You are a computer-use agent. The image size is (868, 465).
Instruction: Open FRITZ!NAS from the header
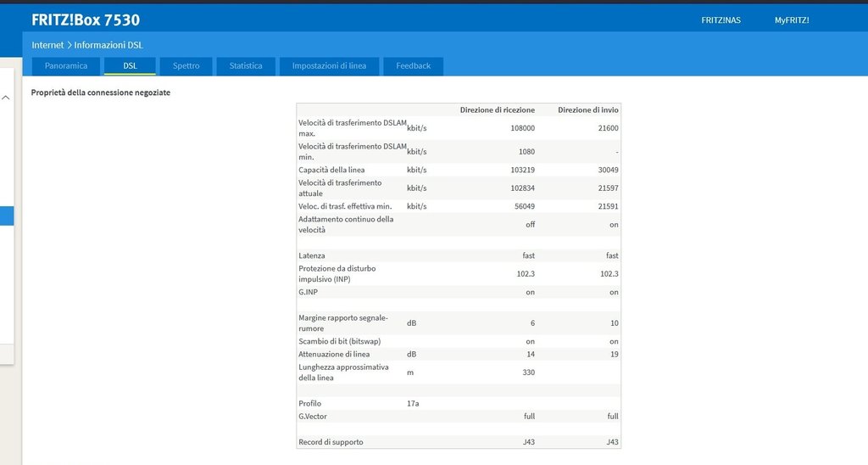[721, 20]
